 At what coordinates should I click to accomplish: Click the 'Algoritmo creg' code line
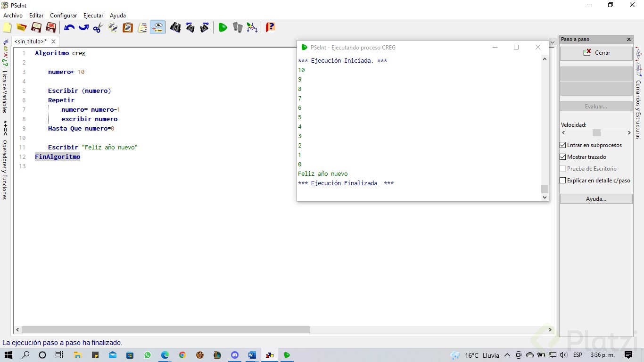click(60, 53)
